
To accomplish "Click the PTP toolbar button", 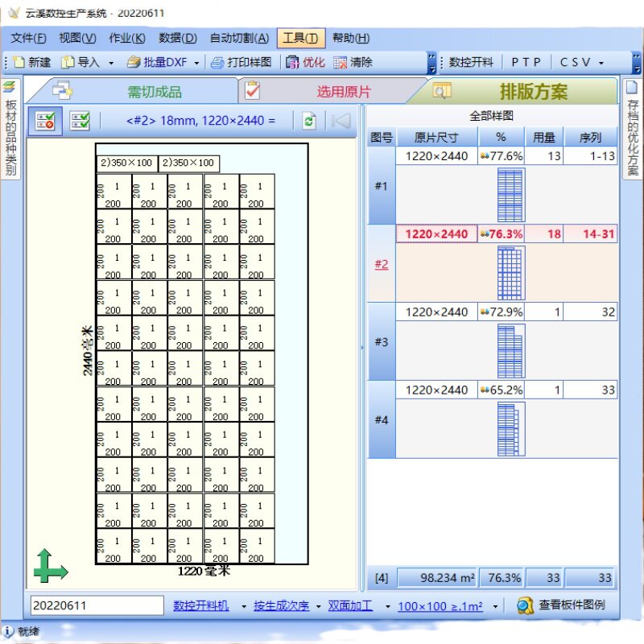I will [x=526, y=63].
